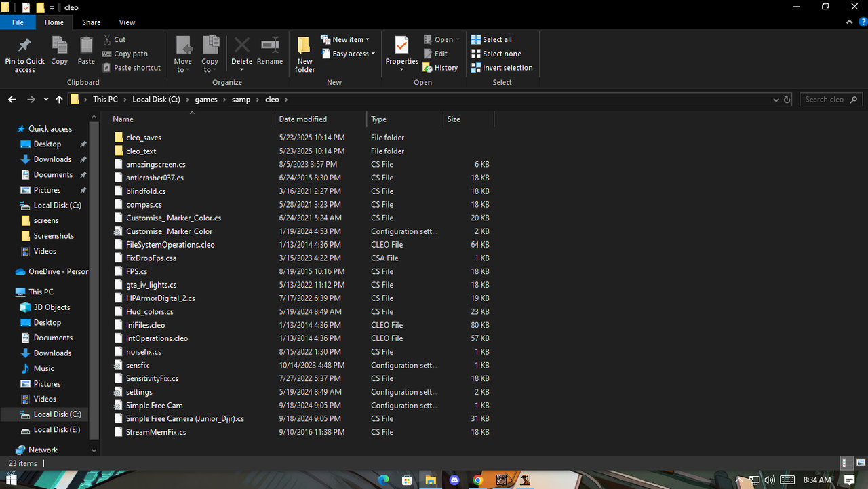868x489 pixels.
Task: Open the Open button dropdown
Action: tap(458, 39)
